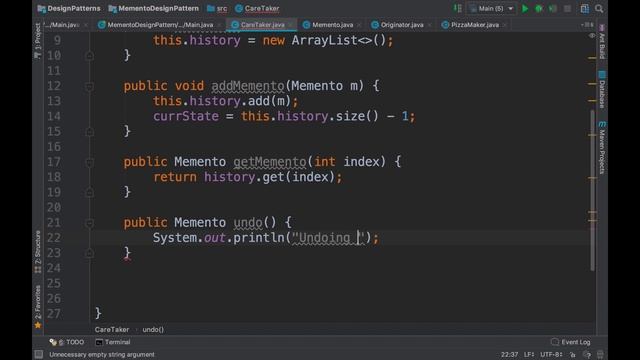Open the Ant Build side panel
This screenshot has height=360, width=640.
(x=602, y=41)
